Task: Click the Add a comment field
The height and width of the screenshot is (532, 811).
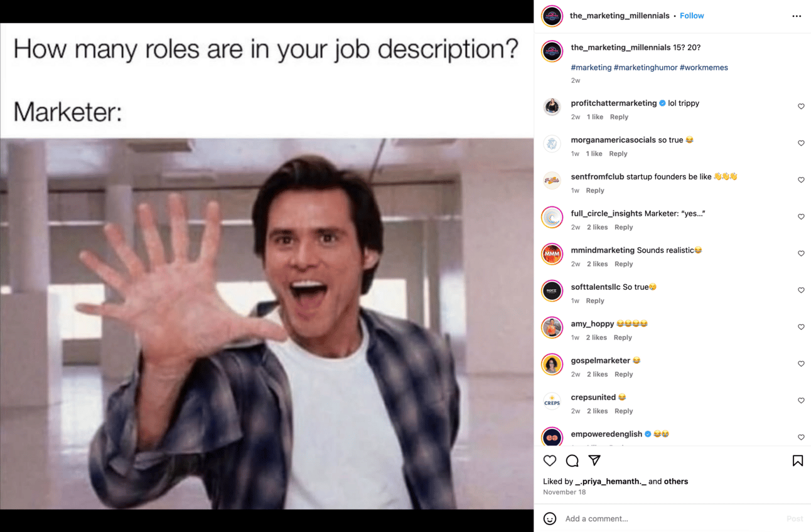Action: 672,519
